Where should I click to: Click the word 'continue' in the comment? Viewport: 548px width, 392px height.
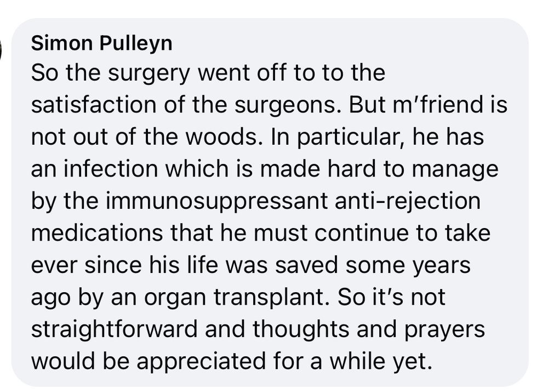point(361,232)
